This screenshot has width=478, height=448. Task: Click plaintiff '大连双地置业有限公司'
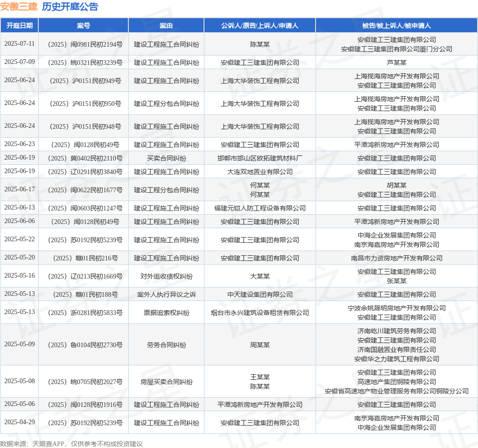pos(260,172)
